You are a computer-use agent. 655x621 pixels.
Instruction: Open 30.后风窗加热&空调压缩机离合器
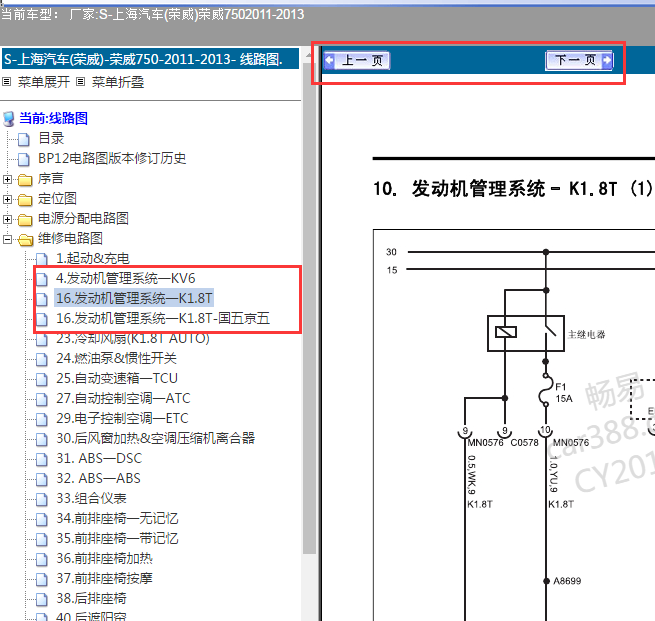(x=155, y=439)
